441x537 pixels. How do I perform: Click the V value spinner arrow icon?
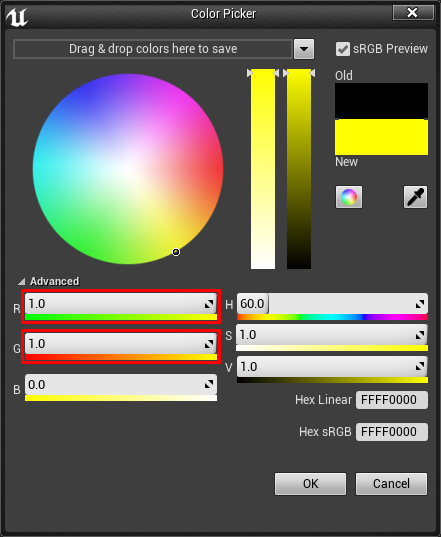[420, 366]
